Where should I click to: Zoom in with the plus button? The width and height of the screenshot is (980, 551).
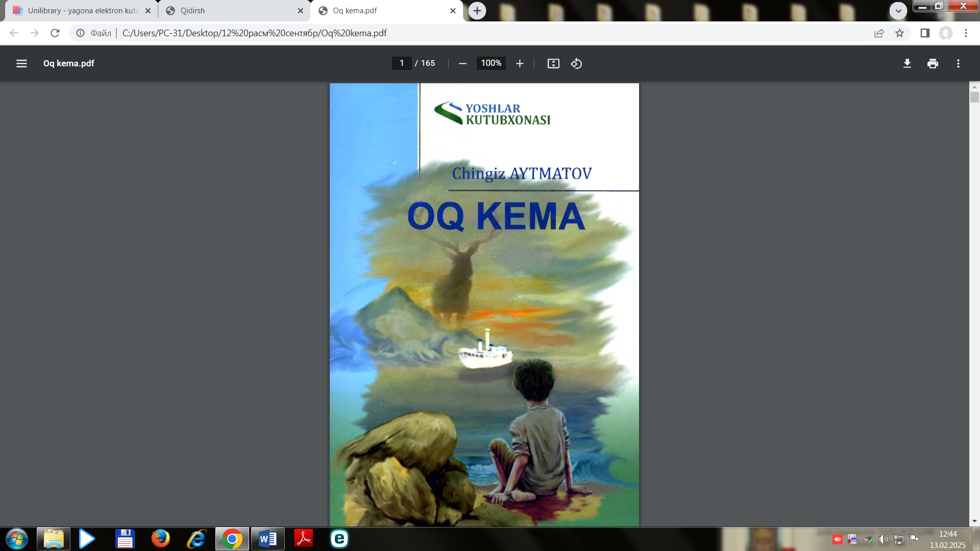[x=520, y=63]
